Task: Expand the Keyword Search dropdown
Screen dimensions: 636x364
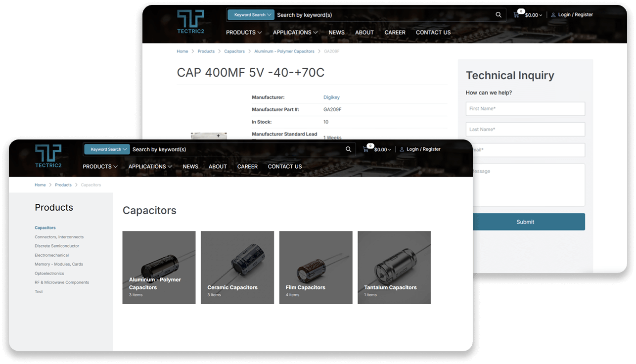Action: pyautogui.click(x=107, y=149)
